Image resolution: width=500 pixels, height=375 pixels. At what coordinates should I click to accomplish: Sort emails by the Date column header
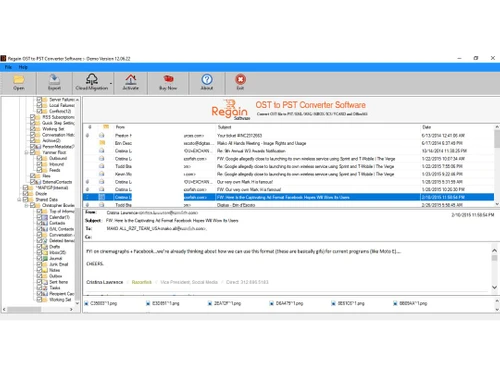[427, 127]
